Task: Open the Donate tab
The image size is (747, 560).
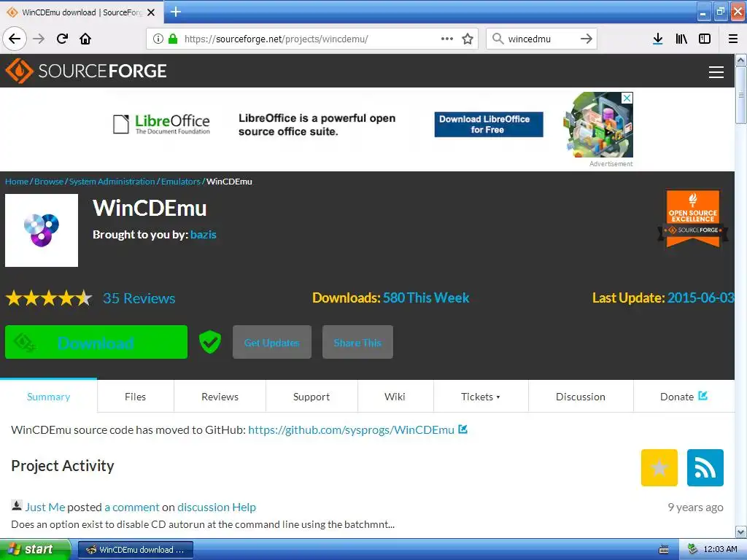Action: coord(684,397)
